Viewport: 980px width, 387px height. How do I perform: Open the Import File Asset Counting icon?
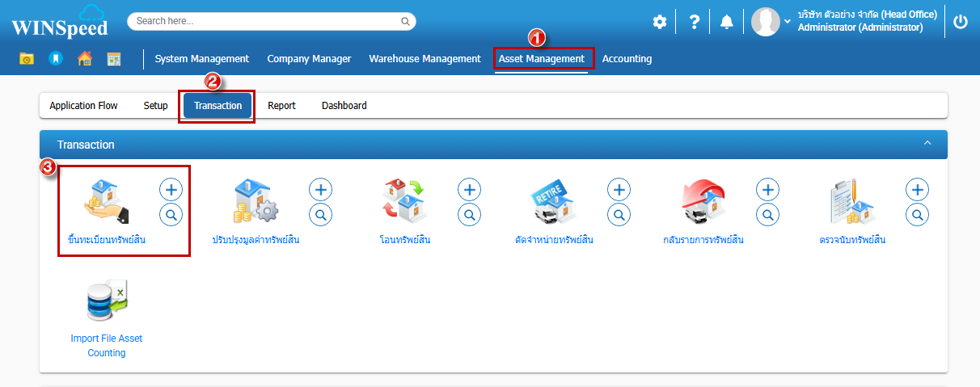pos(107,302)
